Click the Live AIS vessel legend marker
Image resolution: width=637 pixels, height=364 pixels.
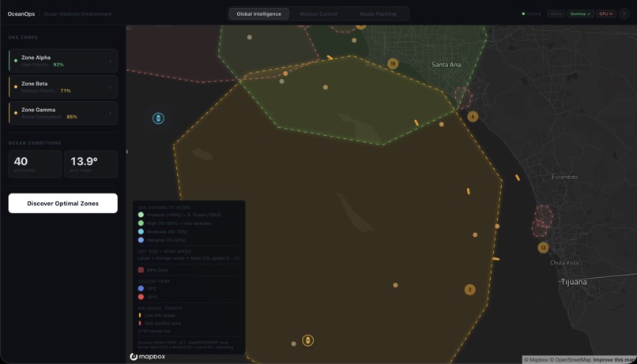coord(140,315)
